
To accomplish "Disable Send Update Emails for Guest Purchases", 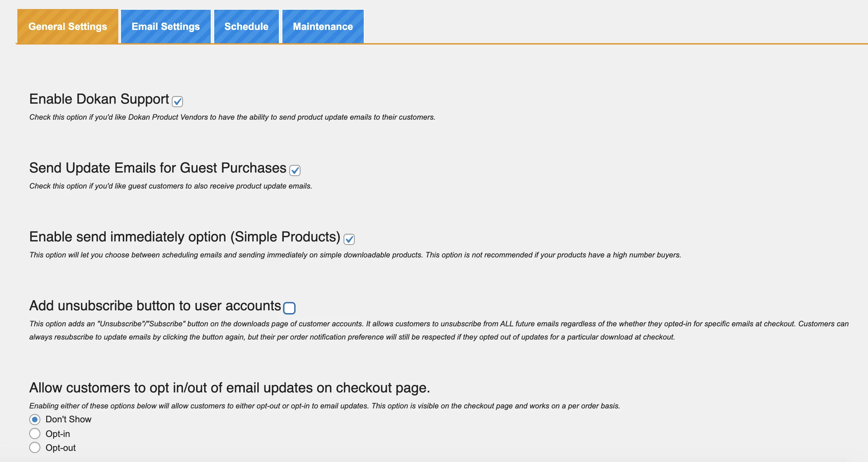I will [295, 170].
